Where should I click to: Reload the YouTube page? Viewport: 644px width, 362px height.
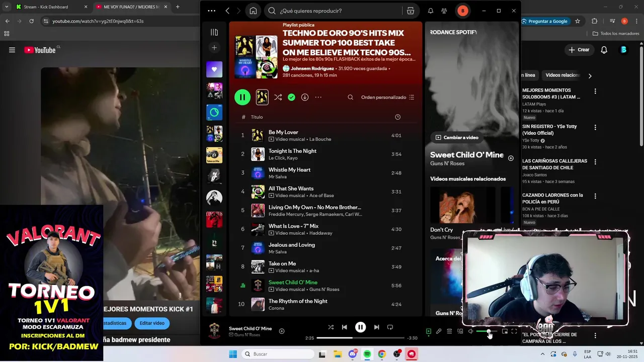[31, 21]
